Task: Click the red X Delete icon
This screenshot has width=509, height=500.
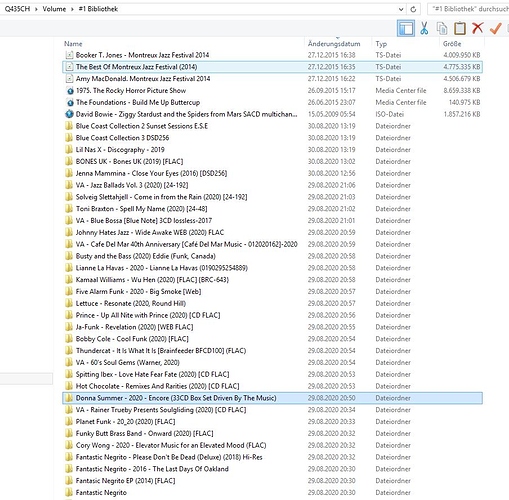Action: click(x=477, y=28)
